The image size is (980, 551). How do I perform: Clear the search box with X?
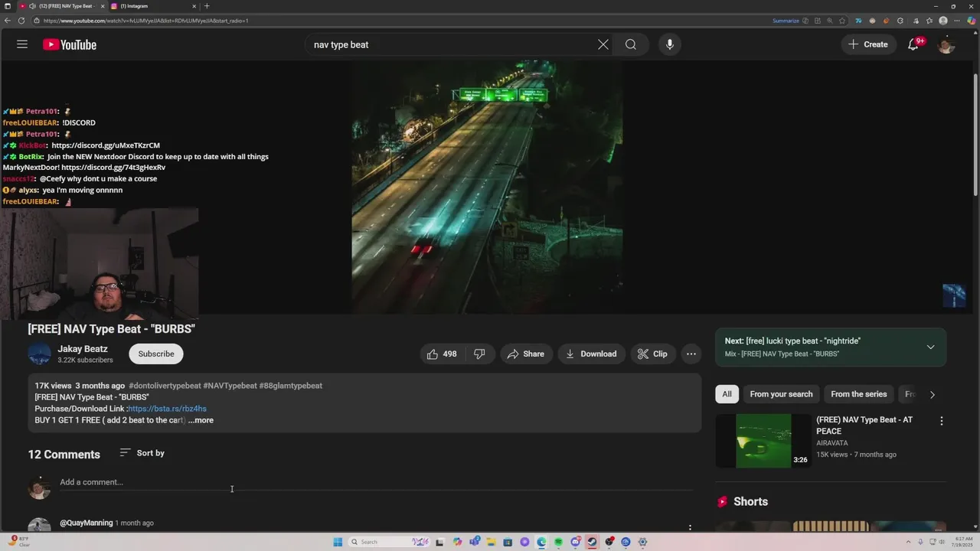pos(603,44)
